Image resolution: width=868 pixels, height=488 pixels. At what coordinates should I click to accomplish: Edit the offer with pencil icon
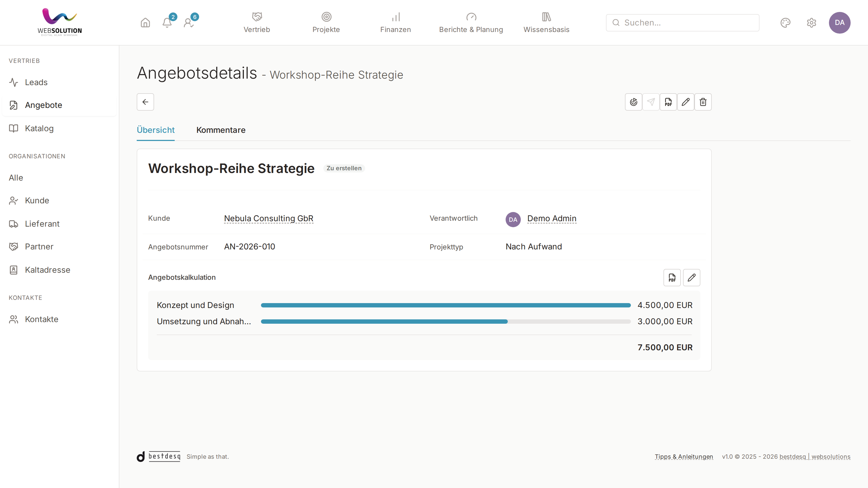(x=686, y=102)
